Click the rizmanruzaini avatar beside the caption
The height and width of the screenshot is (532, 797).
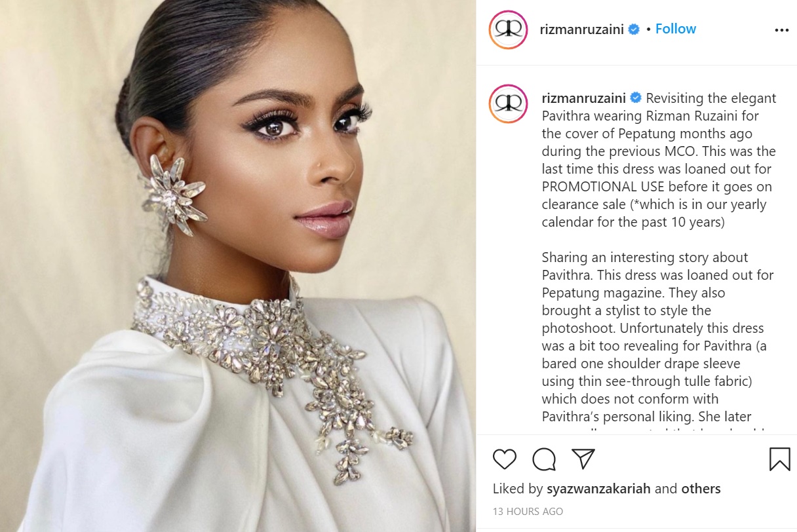508,104
